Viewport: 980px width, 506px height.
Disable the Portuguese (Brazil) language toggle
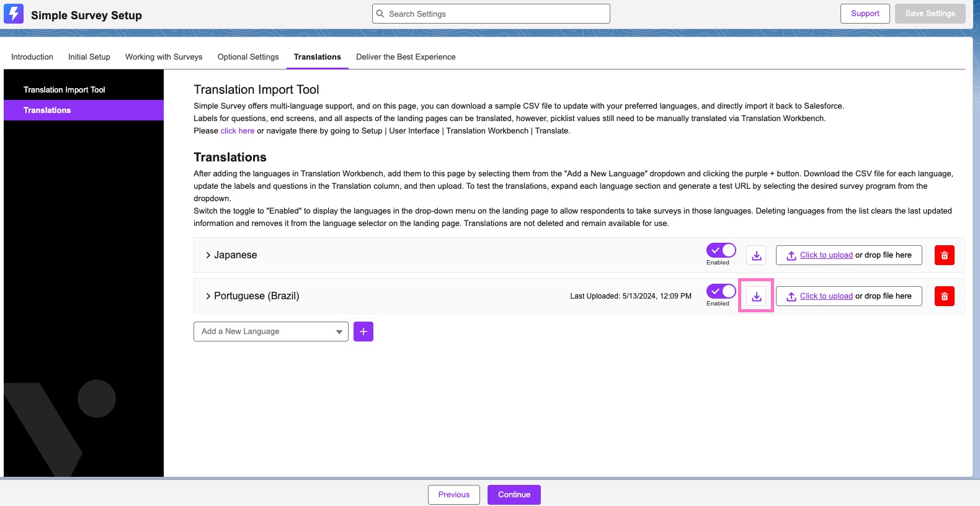point(721,291)
